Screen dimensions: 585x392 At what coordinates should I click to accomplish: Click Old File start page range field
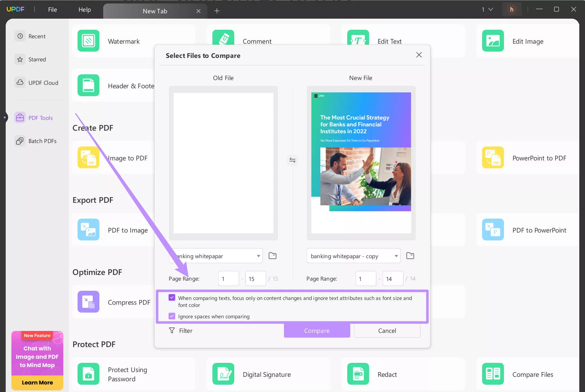229,279
